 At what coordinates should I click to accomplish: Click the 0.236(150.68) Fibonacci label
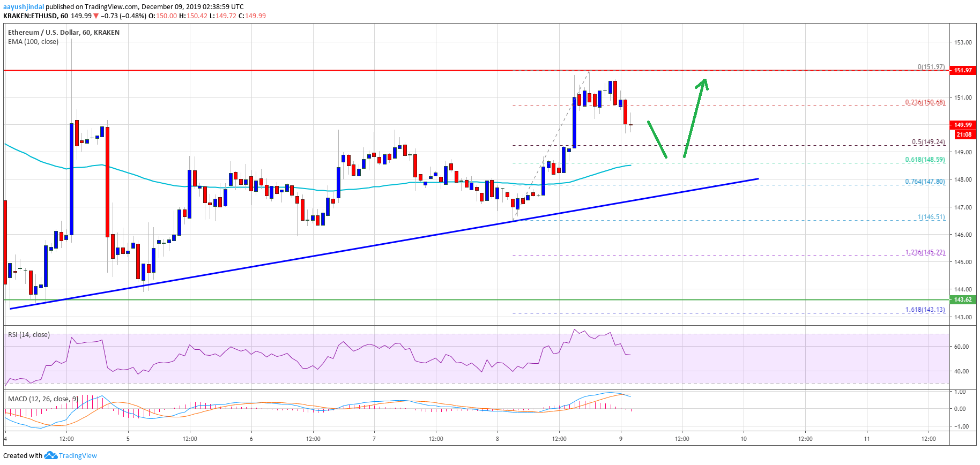[x=925, y=102]
